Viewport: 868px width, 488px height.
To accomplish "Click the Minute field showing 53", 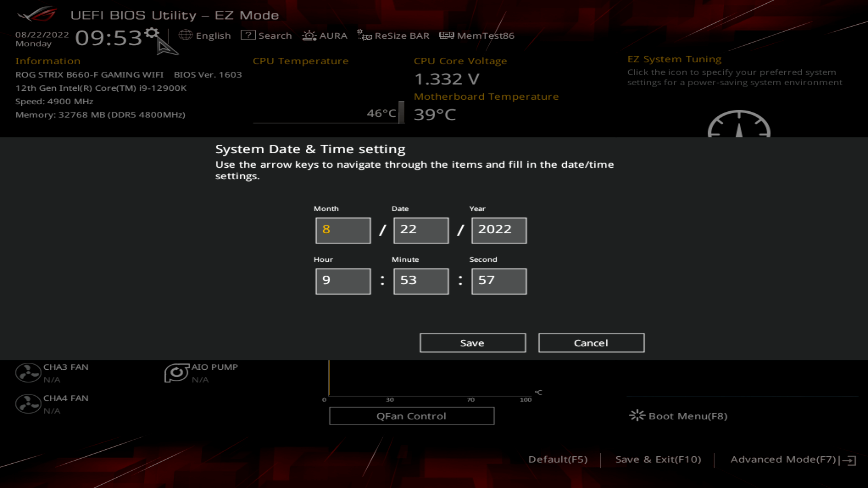I will pos(421,281).
